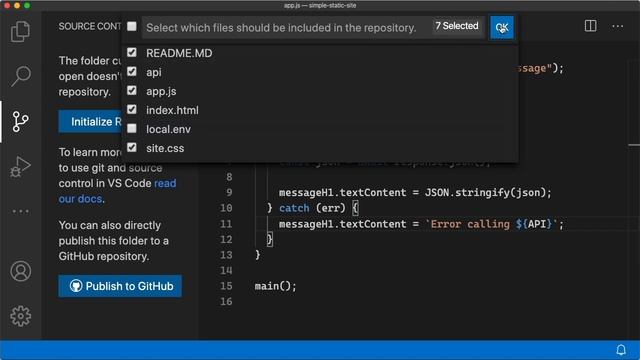
Task: Check the local.env checkbox
Action: tap(132, 129)
